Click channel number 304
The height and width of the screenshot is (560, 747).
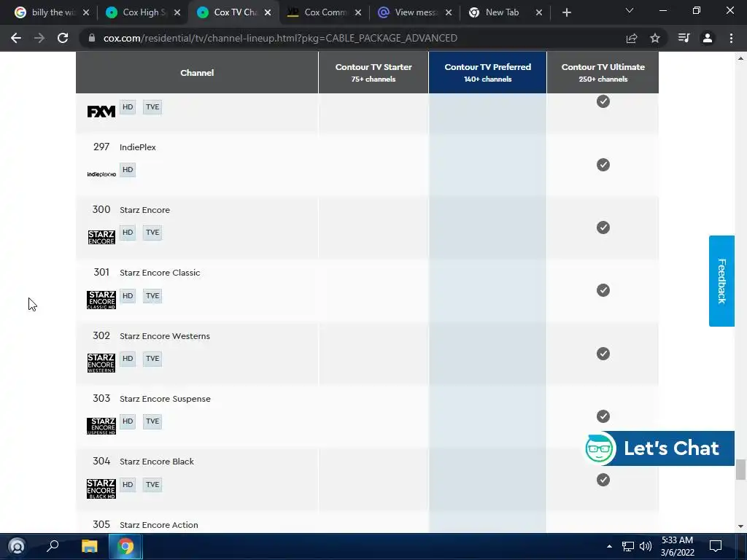(x=101, y=461)
